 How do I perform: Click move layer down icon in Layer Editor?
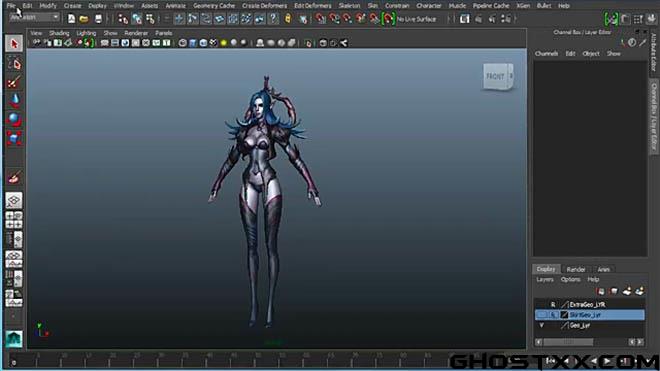[x=614, y=291]
